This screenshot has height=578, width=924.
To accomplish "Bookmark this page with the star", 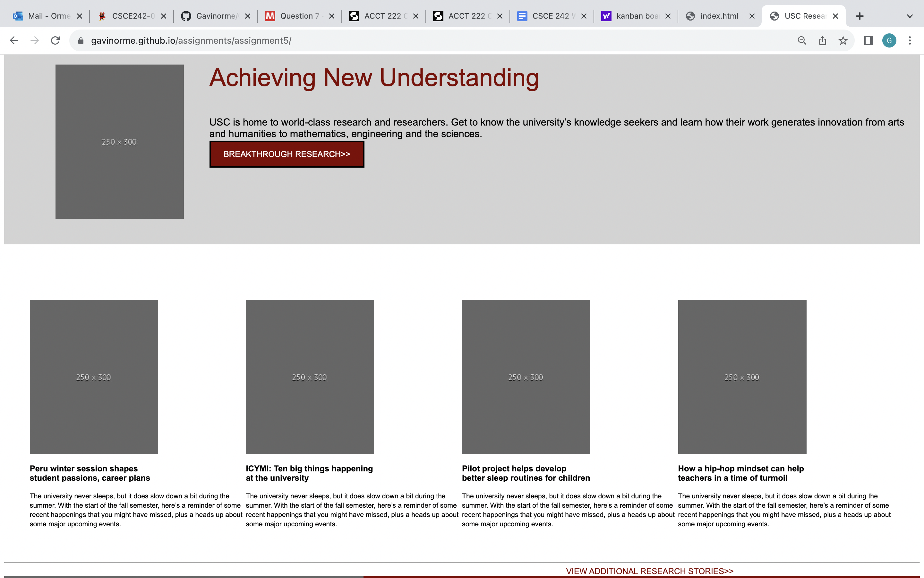I will tap(843, 40).
